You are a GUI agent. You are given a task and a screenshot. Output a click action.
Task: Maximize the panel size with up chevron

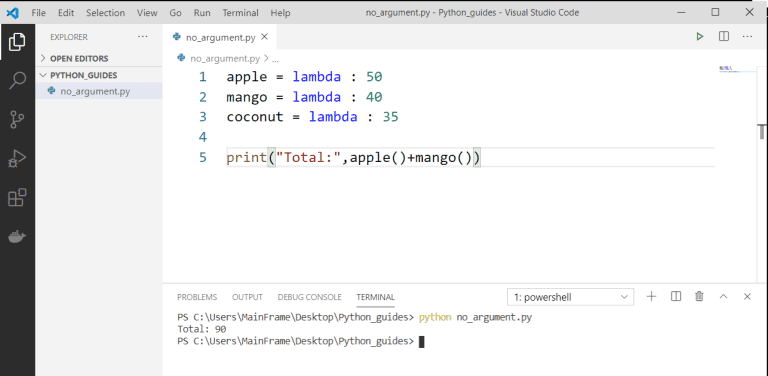(723, 297)
